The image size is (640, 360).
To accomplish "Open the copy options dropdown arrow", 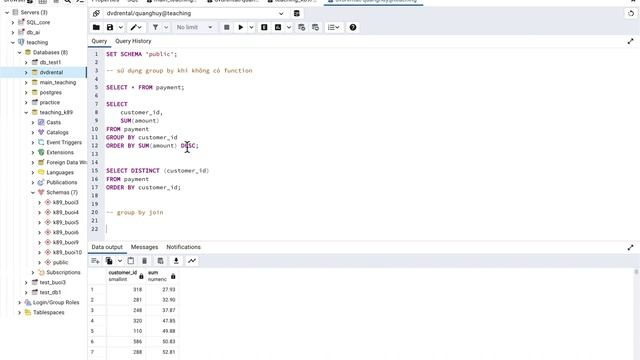I will point(120,261).
